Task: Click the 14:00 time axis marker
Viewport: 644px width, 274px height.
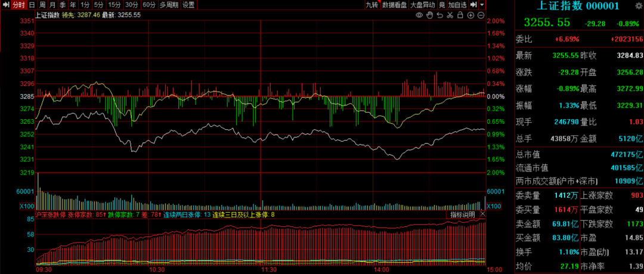Action: point(382,269)
